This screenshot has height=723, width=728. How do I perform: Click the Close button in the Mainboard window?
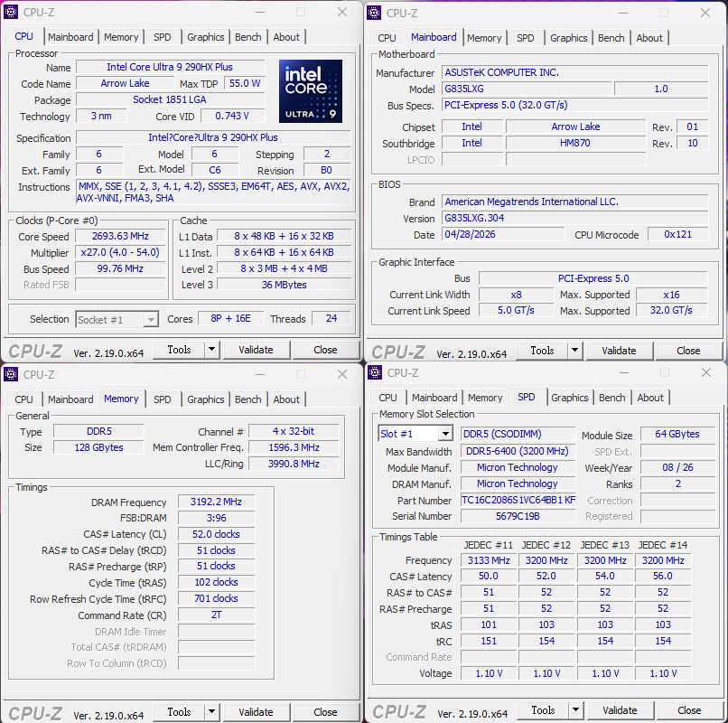point(688,351)
